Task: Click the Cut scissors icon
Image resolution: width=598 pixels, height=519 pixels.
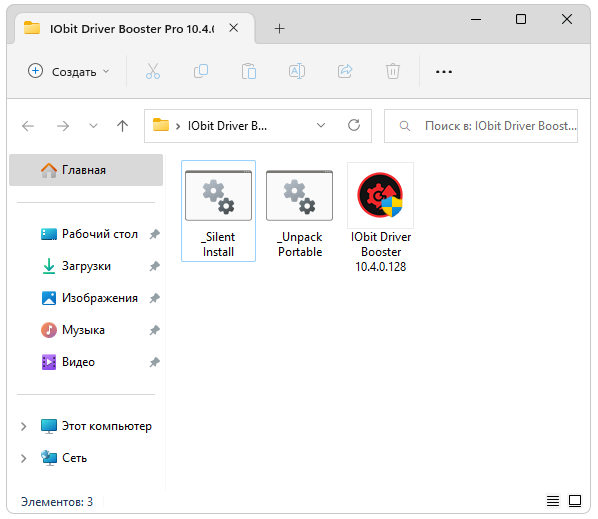Action: 153,71
